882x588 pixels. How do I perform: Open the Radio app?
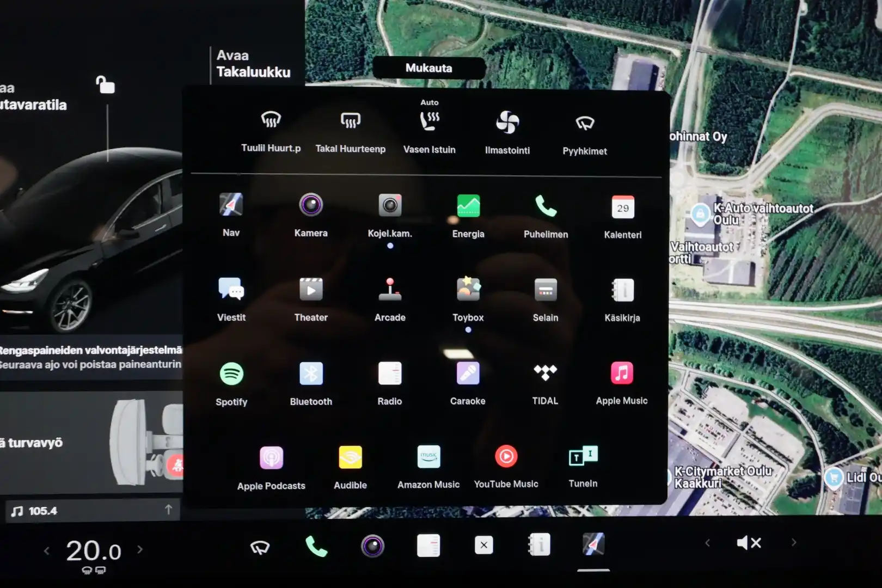click(x=390, y=373)
